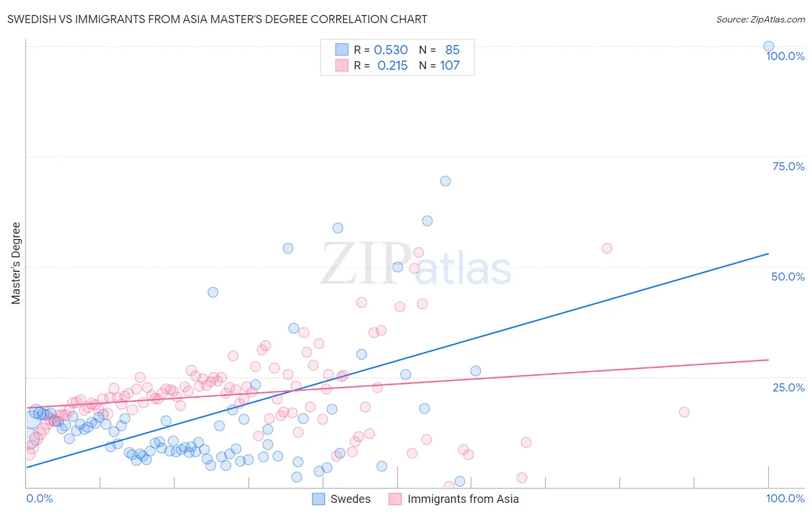The image size is (812, 515).
Task: Click the chart title text
Action: click(217, 19)
